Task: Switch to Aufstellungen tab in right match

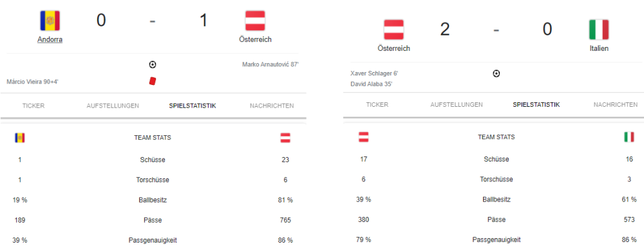Action: pos(457,105)
